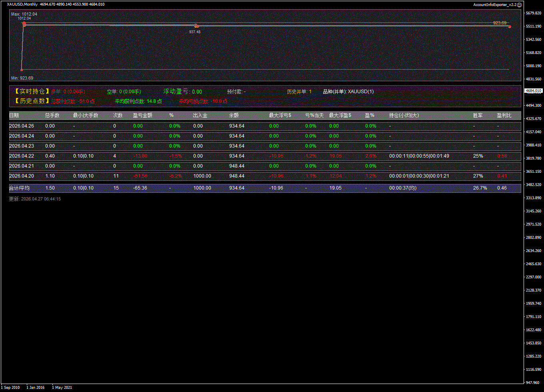Click the 更新 timestamp text below the table
The width and height of the screenshot is (544, 392).
35,199
